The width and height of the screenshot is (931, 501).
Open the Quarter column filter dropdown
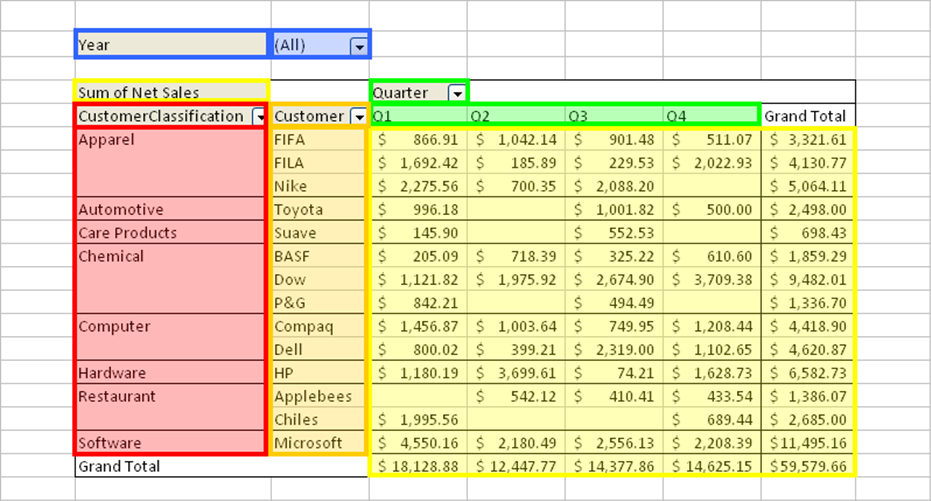[x=457, y=93]
